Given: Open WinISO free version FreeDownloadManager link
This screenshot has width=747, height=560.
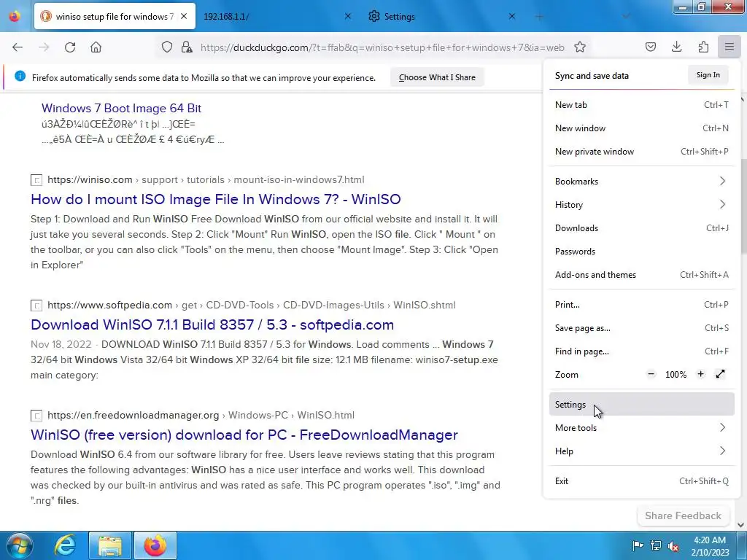Looking at the screenshot, I should (x=244, y=435).
